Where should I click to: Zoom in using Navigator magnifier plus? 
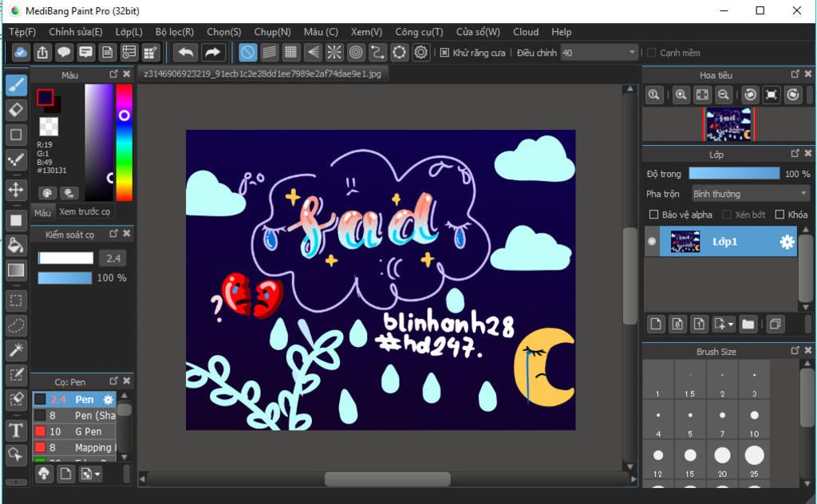click(x=681, y=95)
